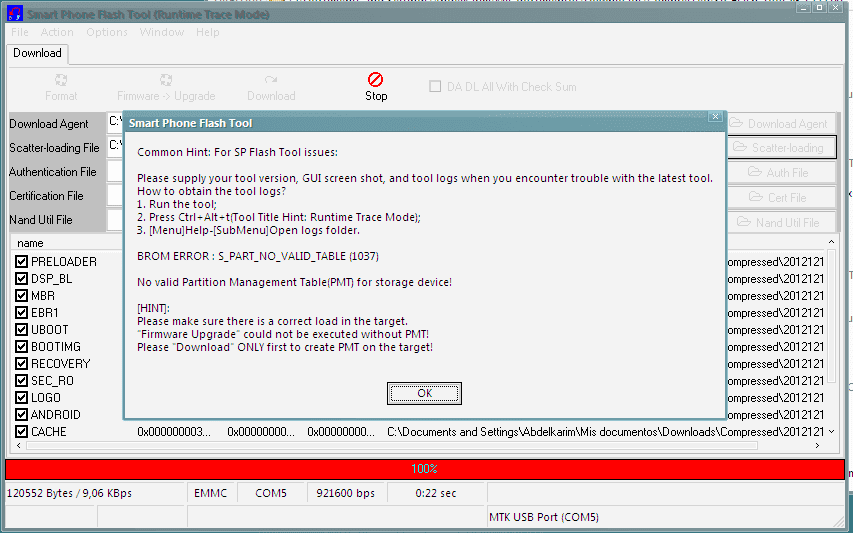The image size is (853, 533).
Task: Uncheck the EBR1 partition checkbox
Action: 21,313
